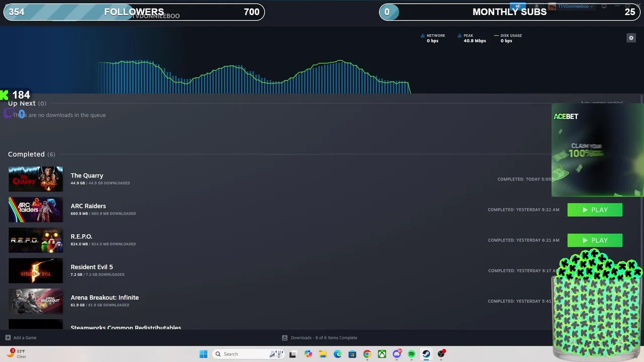Image resolution: width=644 pixels, height=362 pixels.
Task: Click 'Completed: Yesterday 6:21 AM' text
Action: (x=523, y=240)
